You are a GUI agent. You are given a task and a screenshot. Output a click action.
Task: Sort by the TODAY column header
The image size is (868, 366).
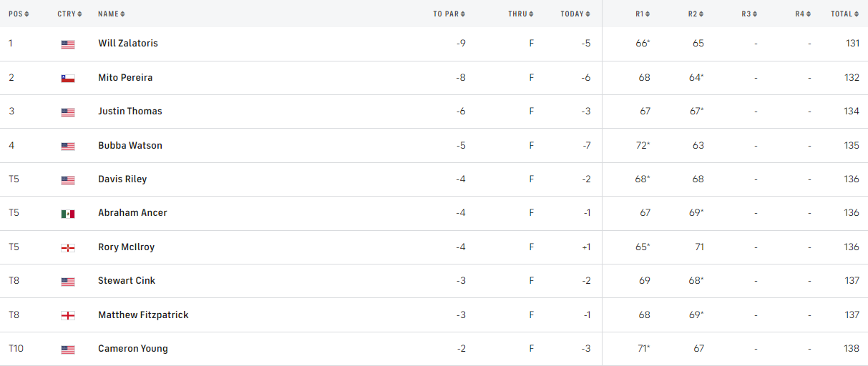coord(575,14)
